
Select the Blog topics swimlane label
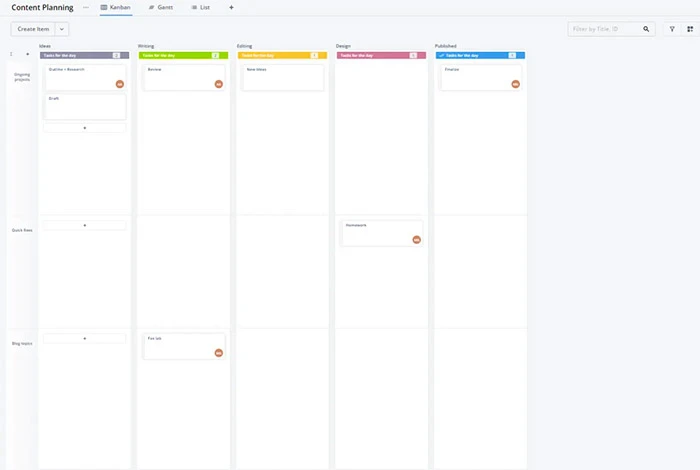22,344
